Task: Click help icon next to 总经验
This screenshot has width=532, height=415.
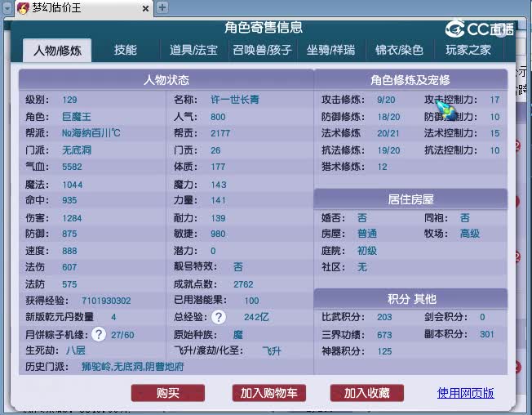Action: (219, 317)
